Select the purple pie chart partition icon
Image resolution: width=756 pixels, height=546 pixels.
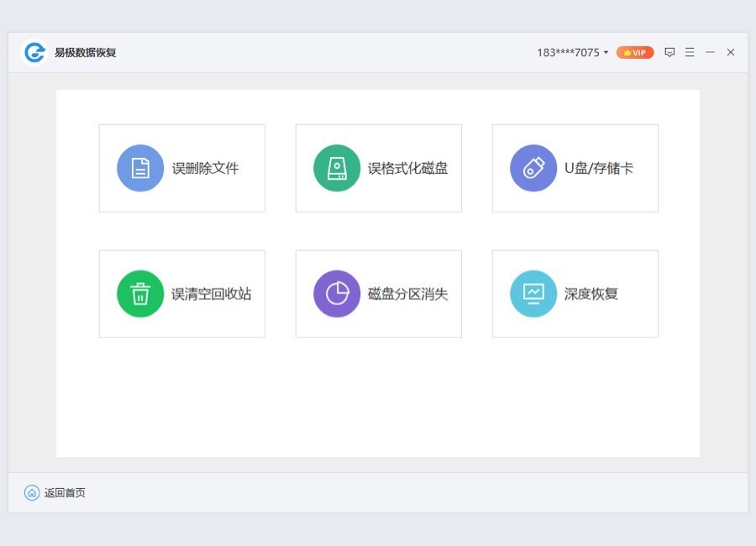click(x=337, y=294)
